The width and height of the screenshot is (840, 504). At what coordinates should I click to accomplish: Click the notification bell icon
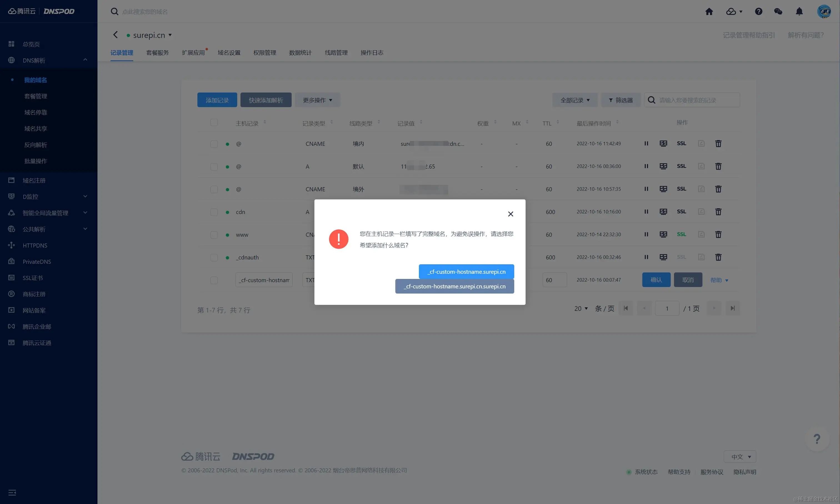tap(799, 12)
